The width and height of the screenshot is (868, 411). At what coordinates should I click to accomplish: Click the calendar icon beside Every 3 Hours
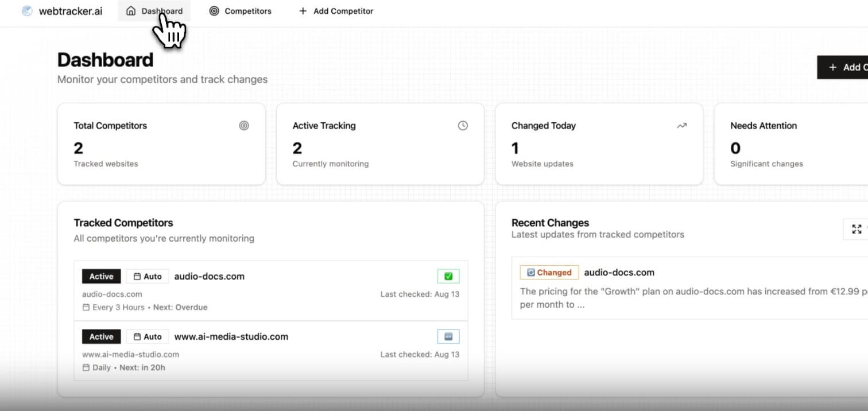pos(86,307)
